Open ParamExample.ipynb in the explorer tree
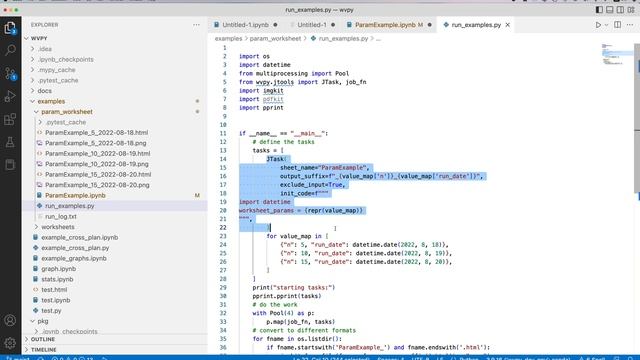The height and width of the screenshot is (360, 640). coord(75,196)
